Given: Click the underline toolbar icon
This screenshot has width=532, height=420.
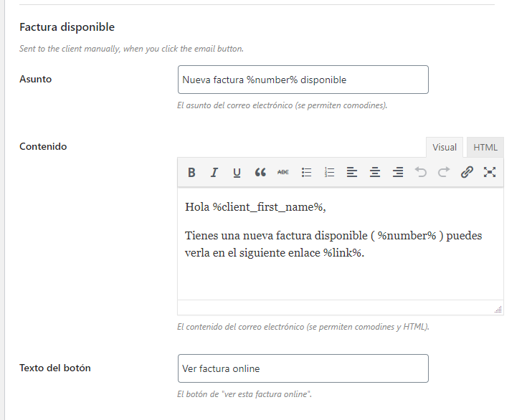Looking at the screenshot, I should click(237, 172).
